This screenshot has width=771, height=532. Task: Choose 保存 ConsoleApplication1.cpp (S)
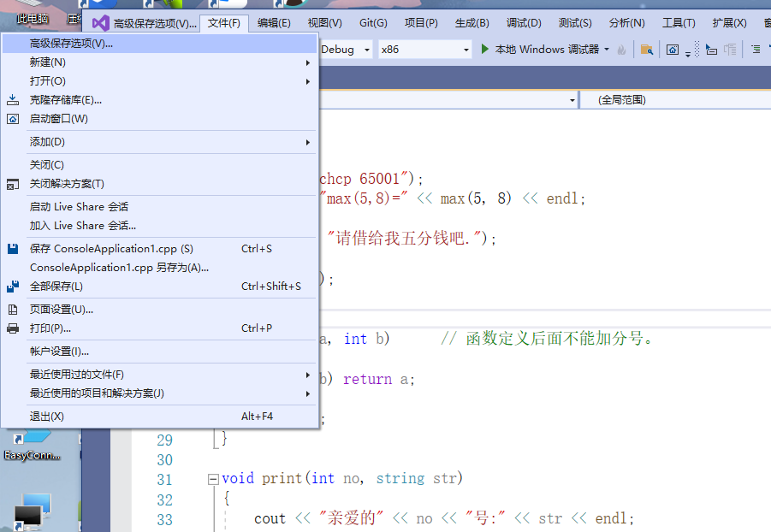coord(159,249)
